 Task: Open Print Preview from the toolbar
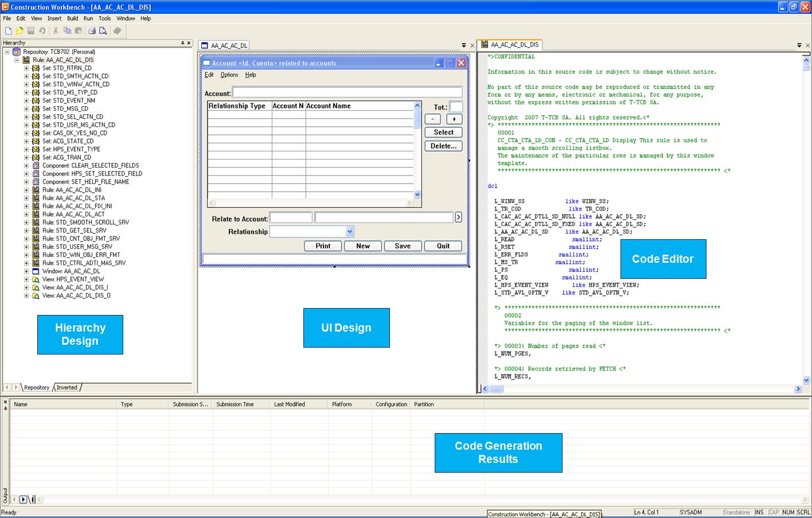click(103, 31)
